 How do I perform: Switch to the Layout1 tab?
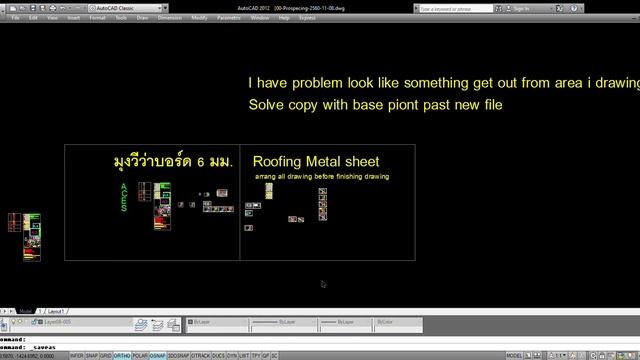[x=55, y=311]
